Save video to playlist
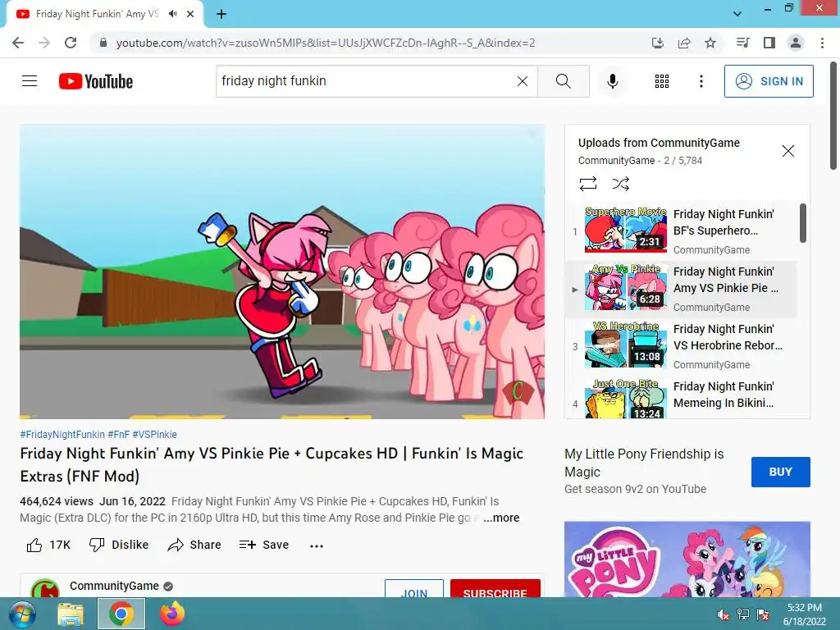Image resolution: width=840 pixels, height=630 pixels. (264, 545)
